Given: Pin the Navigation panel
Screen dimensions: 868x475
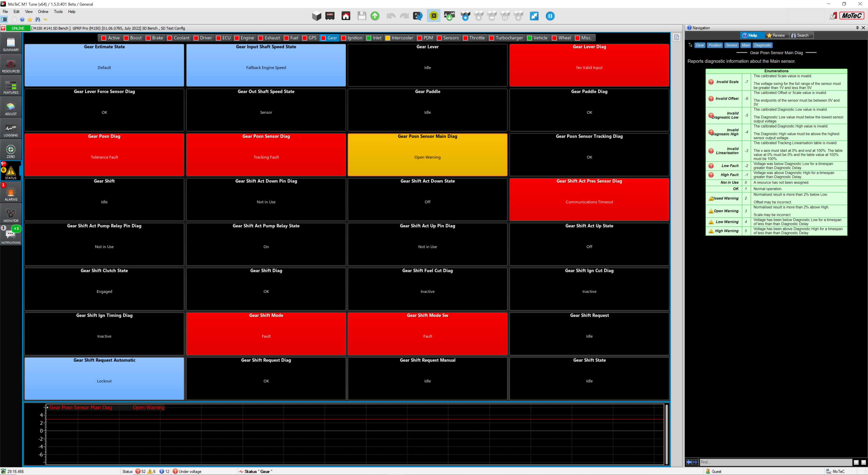Looking at the screenshot, I should click(x=857, y=28).
